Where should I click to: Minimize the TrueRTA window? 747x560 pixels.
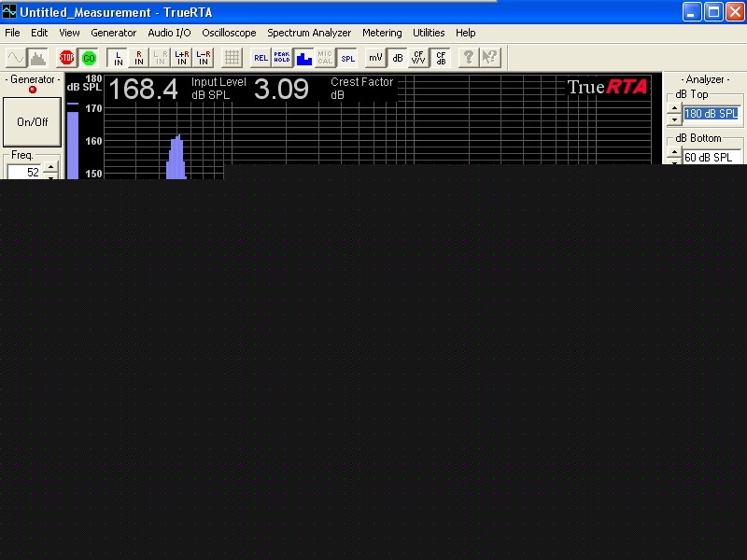pyautogui.click(x=691, y=11)
